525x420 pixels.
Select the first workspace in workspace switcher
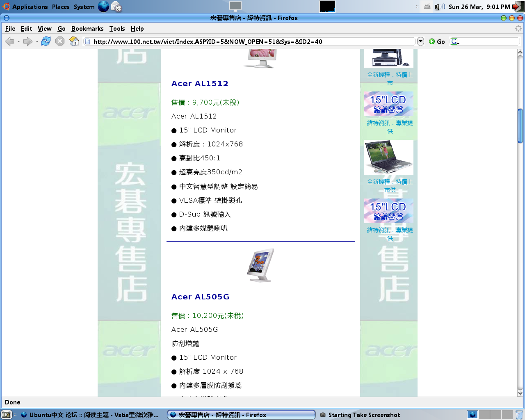pos(472,415)
